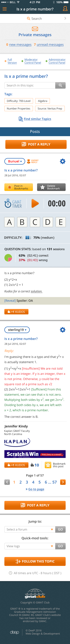Focus the "Search in this topic" field

30,85
